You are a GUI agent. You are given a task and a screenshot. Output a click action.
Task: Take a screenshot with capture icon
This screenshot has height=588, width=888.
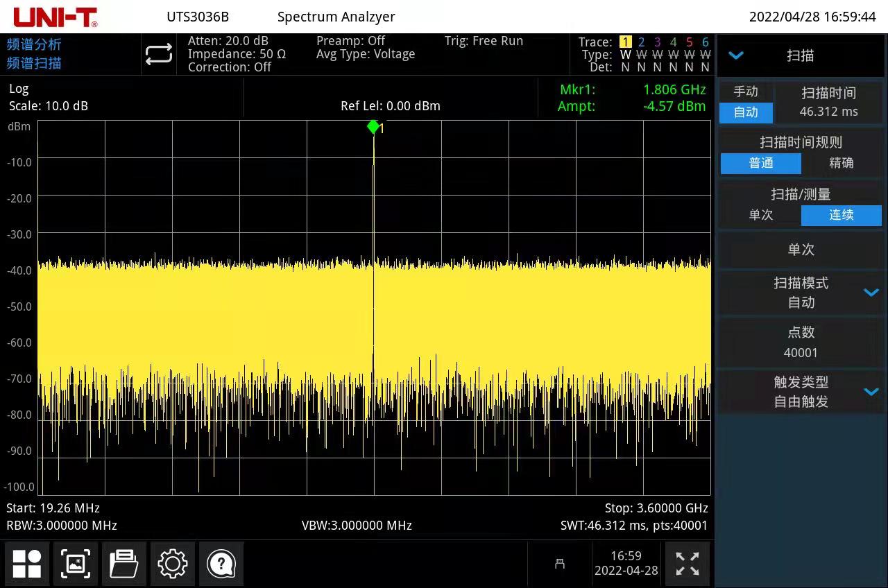76,564
